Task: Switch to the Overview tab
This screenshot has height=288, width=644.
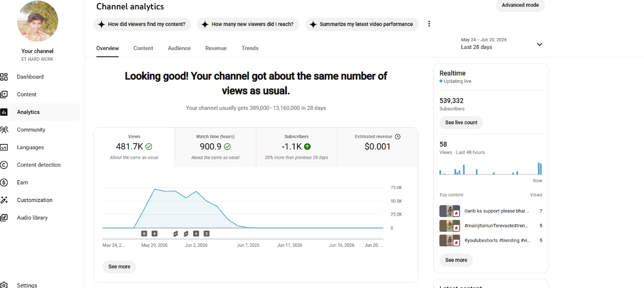Action: point(107,48)
